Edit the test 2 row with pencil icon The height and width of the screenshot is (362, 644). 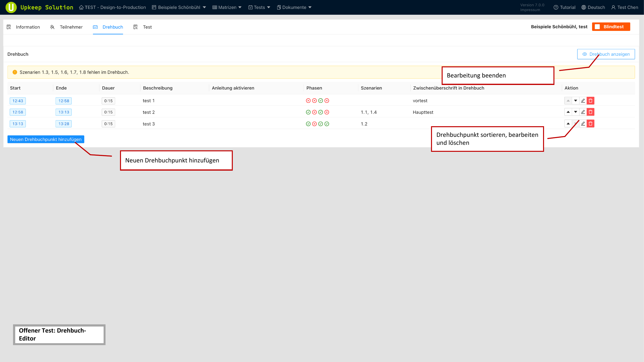(583, 112)
